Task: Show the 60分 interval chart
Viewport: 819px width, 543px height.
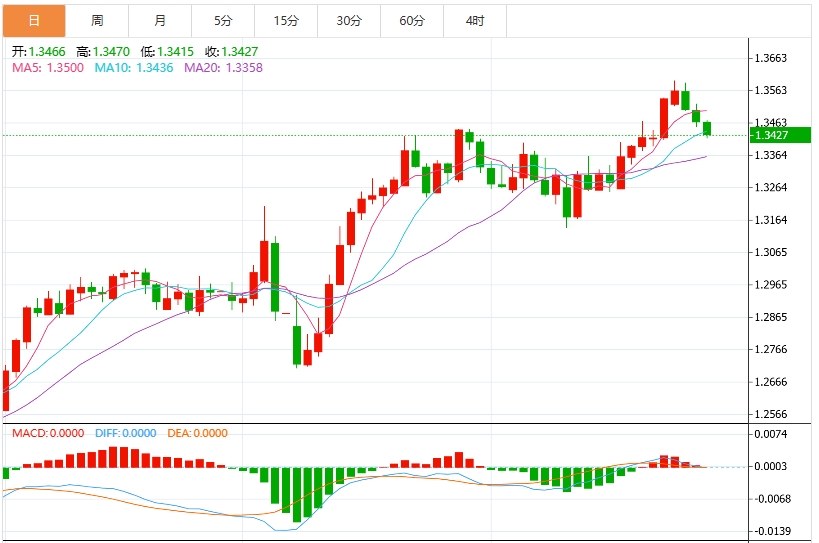Action: pyautogui.click(x=412, y=20)
